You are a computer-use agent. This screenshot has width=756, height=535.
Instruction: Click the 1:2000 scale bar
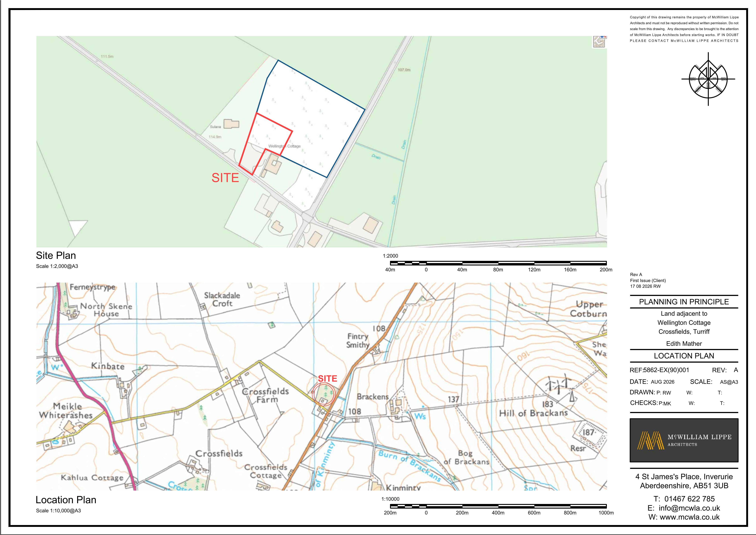pos(498,263)
